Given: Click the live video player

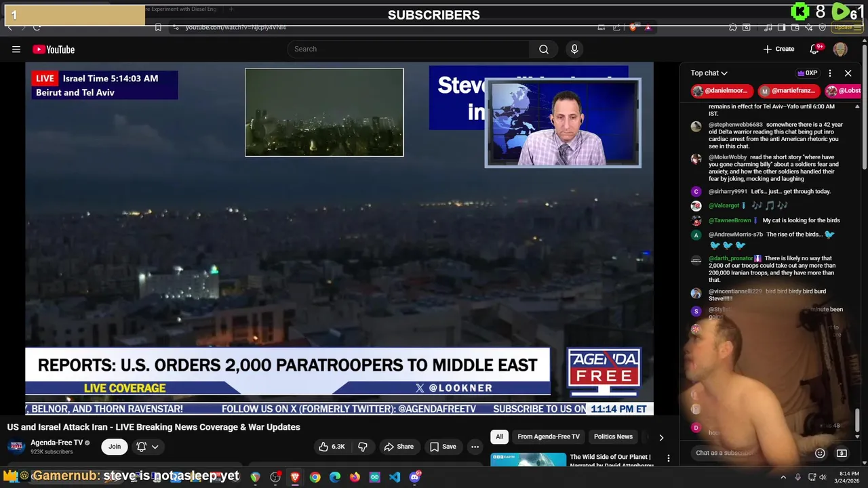Looking at the screenshot, I should pyautogui.click(x=339, y=237).
